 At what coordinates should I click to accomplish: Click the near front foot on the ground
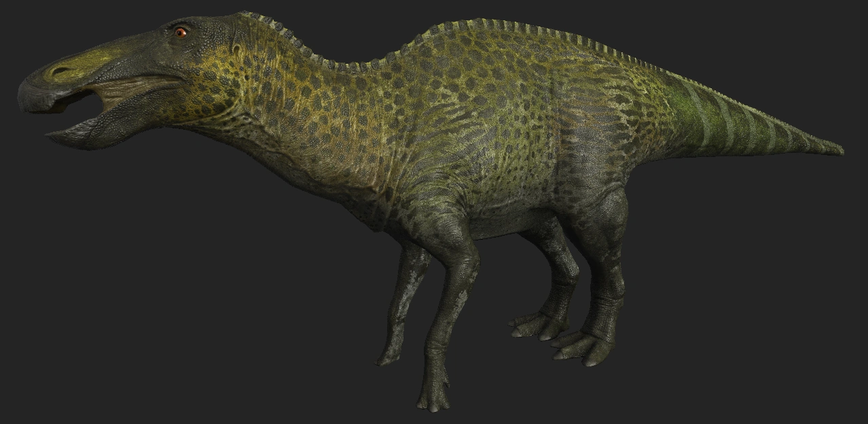pos(432,397)
